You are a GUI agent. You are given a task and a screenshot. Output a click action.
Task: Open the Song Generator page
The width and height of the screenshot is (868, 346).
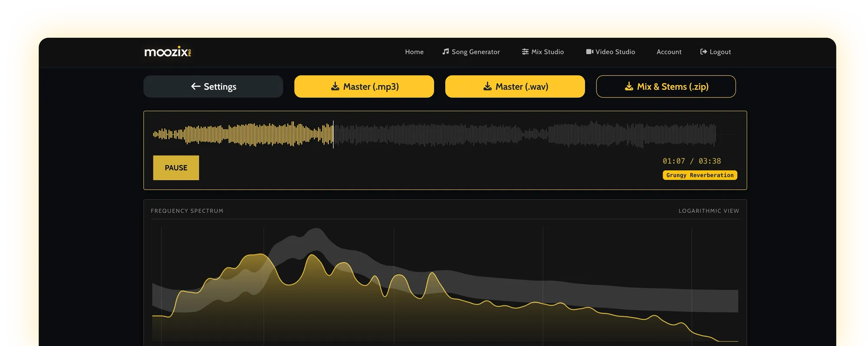(x=471, y=52)
